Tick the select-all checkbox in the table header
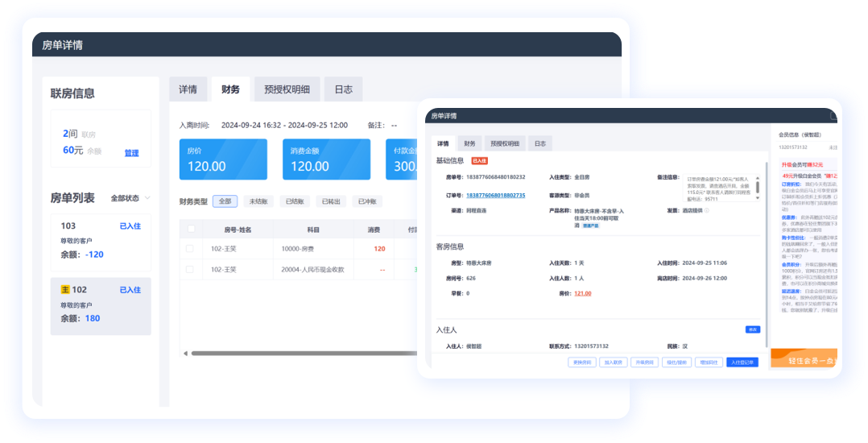Image resolution: width=868 pixels, height=443 pixels. (x=191, y=230)
